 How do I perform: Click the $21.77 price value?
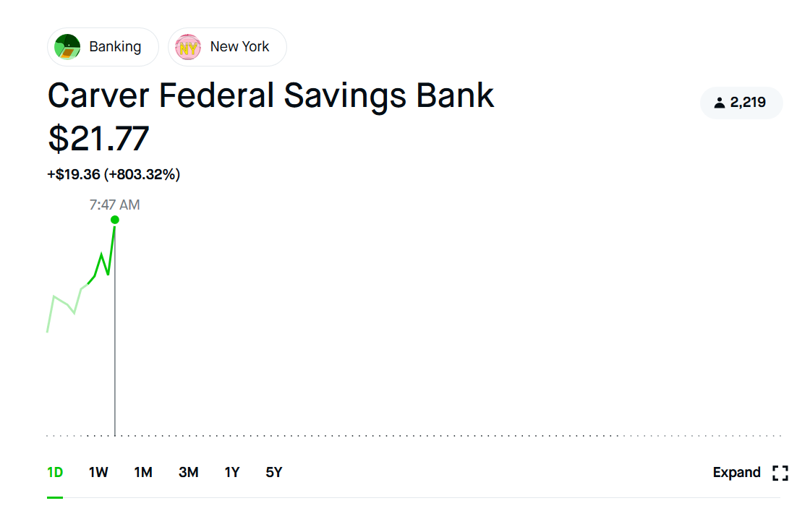pyautogui.click(x=98, y=139)
